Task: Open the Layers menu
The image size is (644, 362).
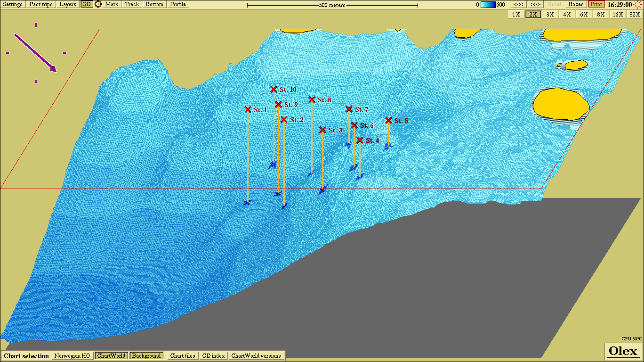Action: click(68, 4)
